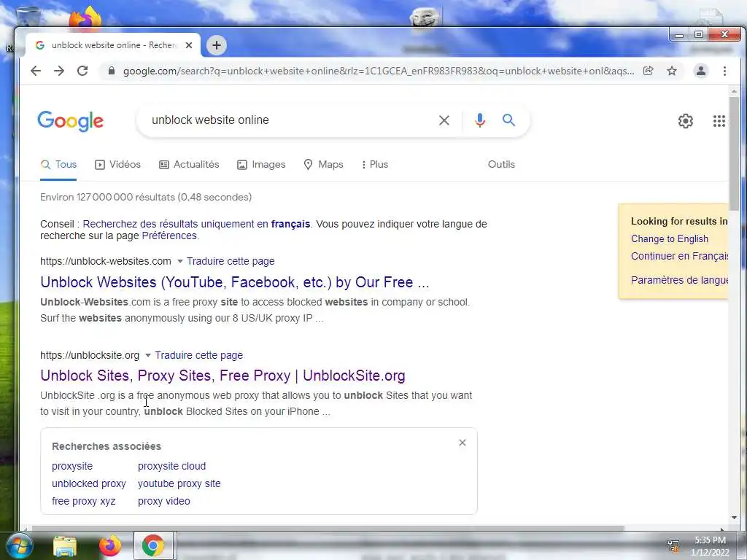The image size is (747, 560).
Task: Open 'Unblock Websites (YouTube, Facebook, etc.)' result
Action: click(x=235, y=282)
